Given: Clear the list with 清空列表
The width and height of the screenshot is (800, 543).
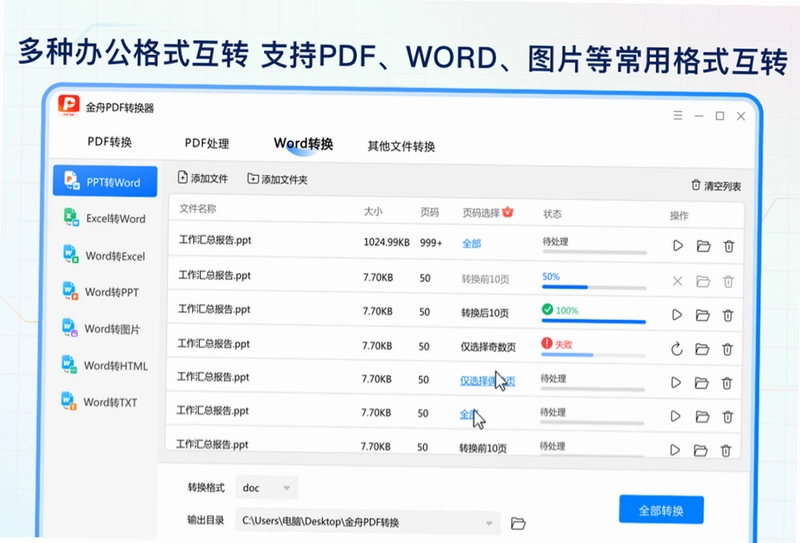Looking at the screenshot, I should click(716, 186).
